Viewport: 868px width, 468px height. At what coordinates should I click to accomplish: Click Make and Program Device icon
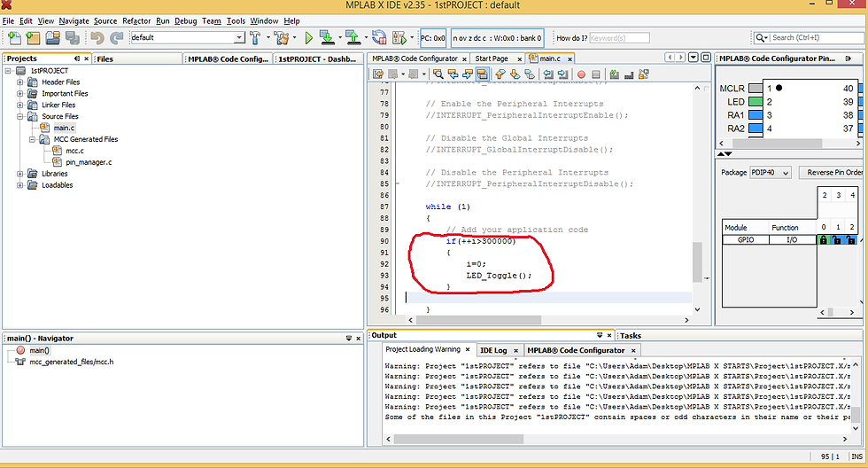click(327, 37)
